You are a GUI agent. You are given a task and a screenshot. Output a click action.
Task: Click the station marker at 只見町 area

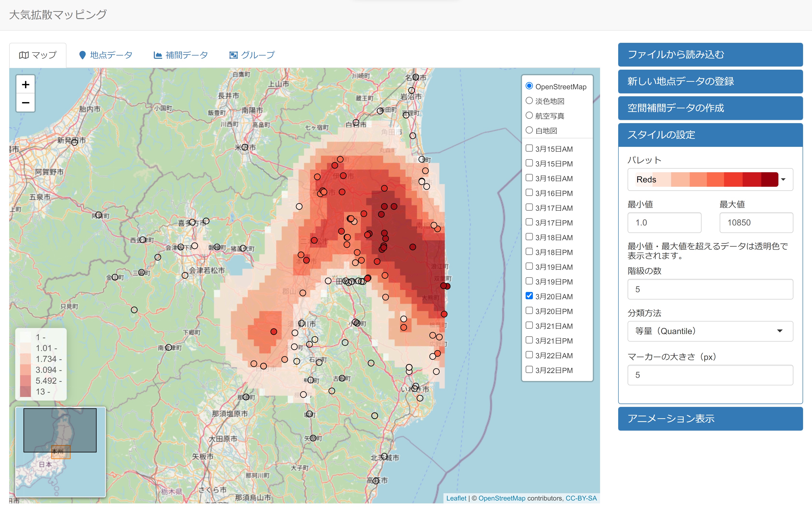click(x=134, y=310)
